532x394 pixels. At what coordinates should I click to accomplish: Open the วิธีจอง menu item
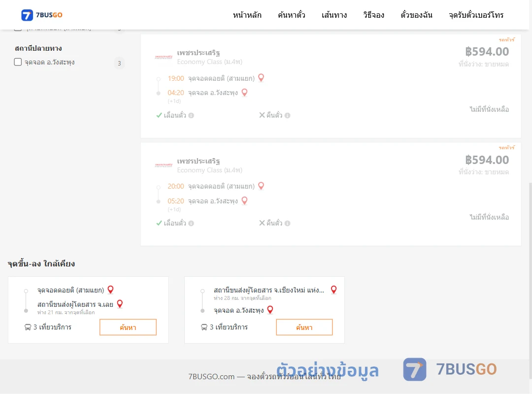pyautogui.click(x=373, y=15)
